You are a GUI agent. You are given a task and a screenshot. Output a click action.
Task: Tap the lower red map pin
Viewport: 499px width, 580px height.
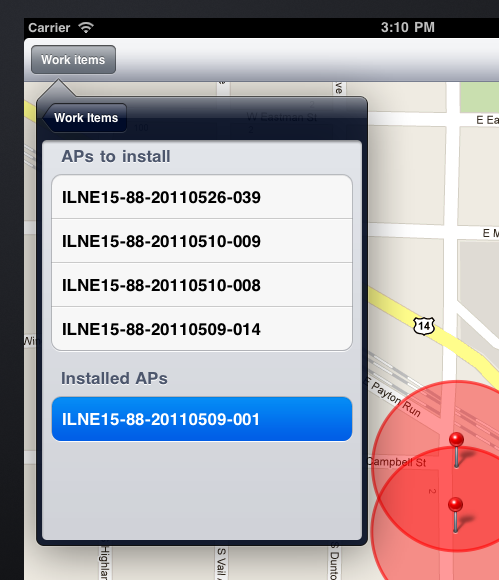click(x=455, y=515)
